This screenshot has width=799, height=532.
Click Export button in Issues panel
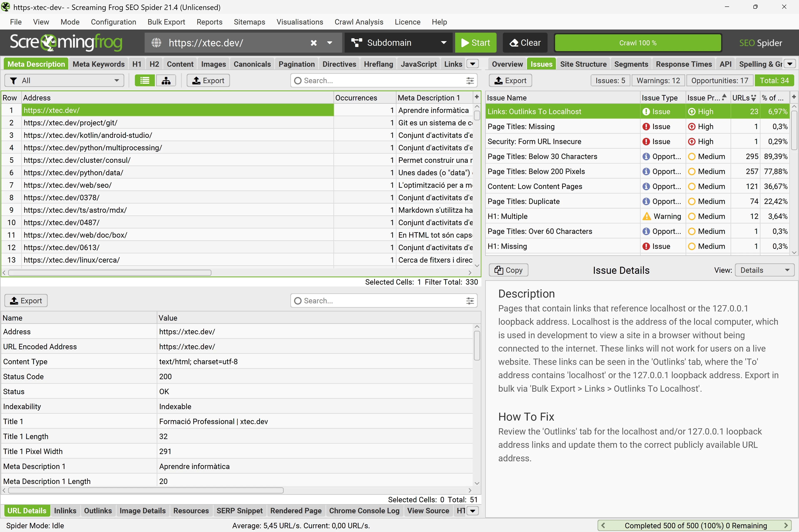(510, 80)
